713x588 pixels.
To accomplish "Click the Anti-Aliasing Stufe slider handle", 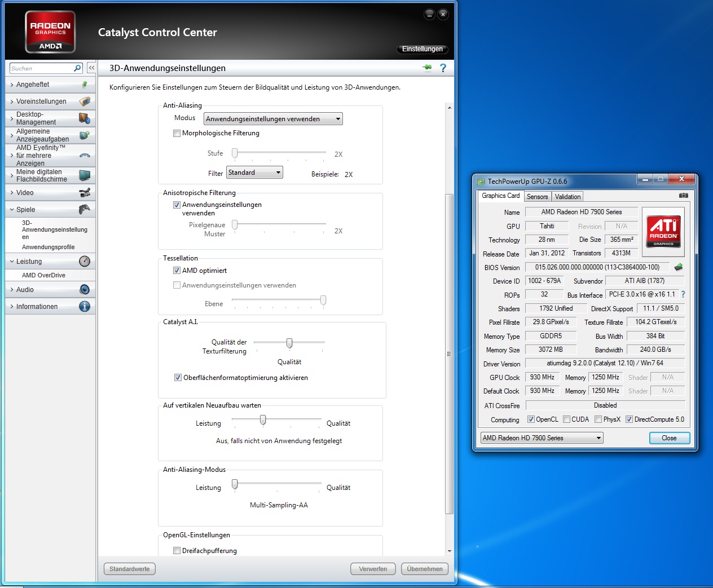I will pos(235,153).
